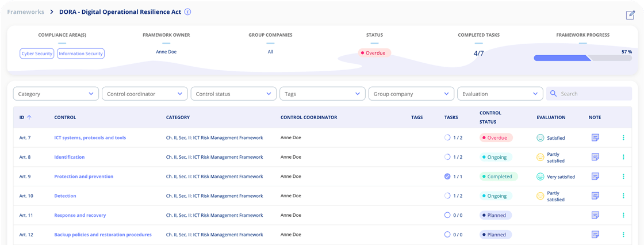Click the Partly satisfied face for Art. 8
Screen dimensions: 644x245
click(540, 157)
